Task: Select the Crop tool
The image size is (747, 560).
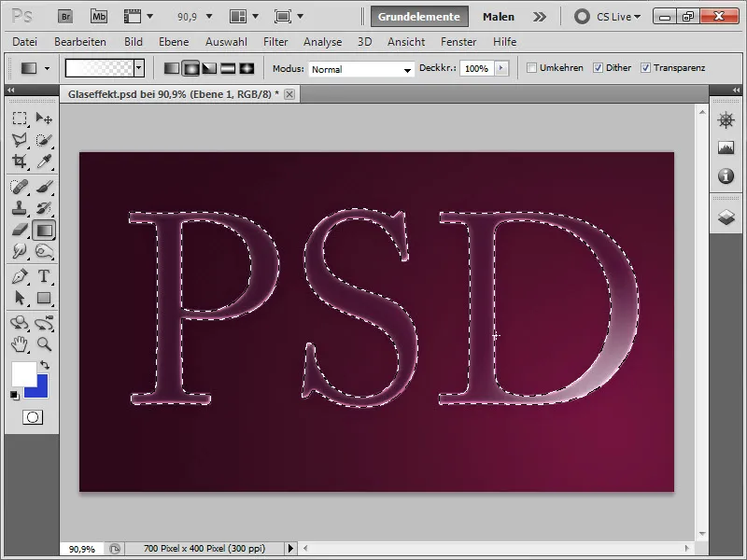Action: click(x=20, y=161)
